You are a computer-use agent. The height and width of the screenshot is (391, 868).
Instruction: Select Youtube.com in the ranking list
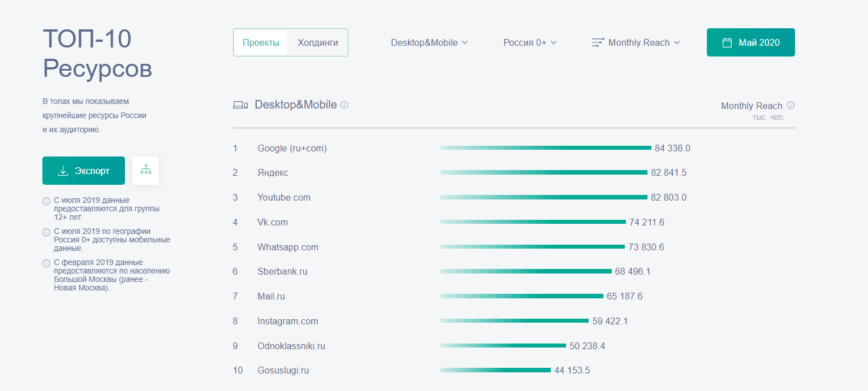[284, 198]
